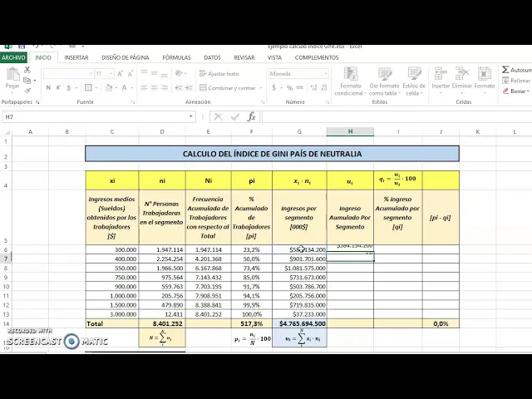Click the increase indent icon

click(189, 88)
